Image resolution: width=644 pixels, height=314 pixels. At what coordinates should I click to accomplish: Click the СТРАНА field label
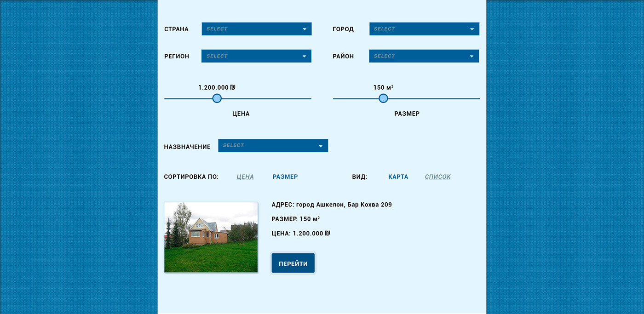click(176, 29)
